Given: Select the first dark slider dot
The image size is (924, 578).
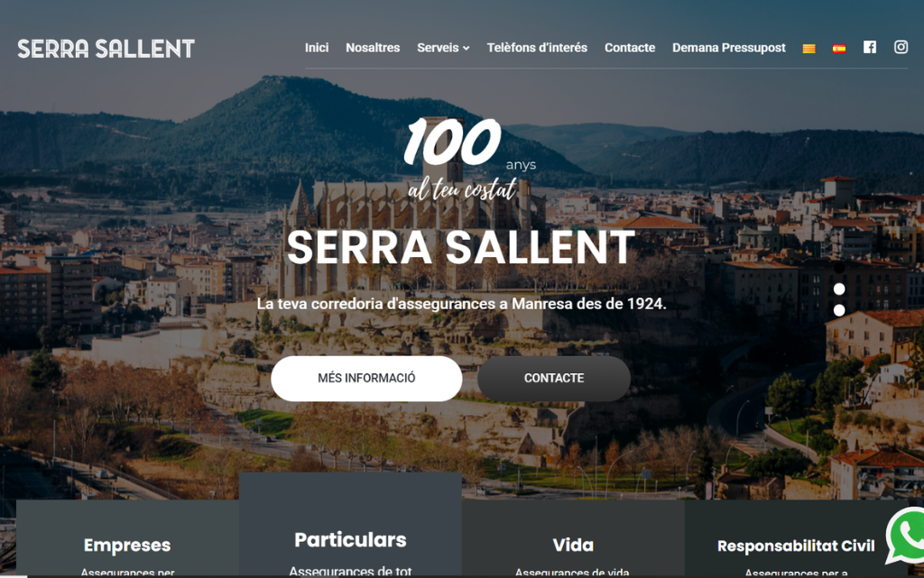Looking at the screenshot, I should click(x=839, y=268).
